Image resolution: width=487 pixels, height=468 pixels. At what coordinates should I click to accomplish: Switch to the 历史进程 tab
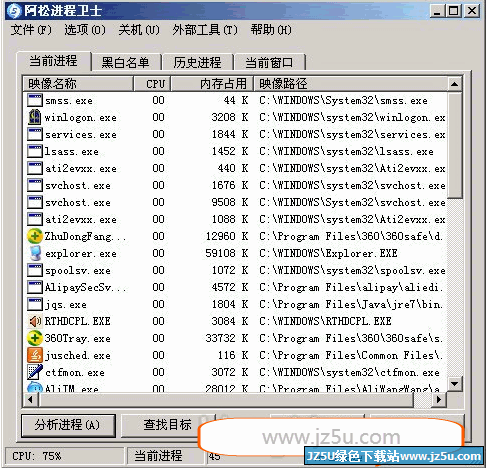tap(197, 62)
